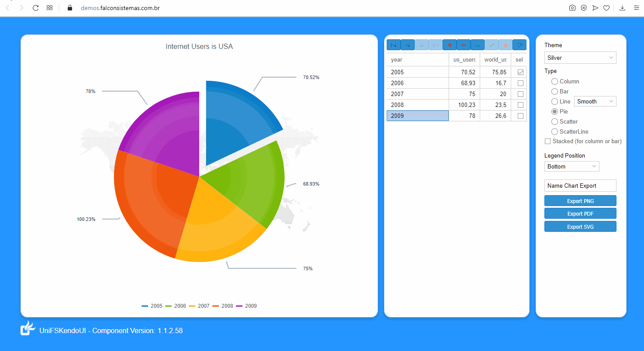Insert a new record with plus button
Viewport: 644px width, 351px height.
pos(450,45)
